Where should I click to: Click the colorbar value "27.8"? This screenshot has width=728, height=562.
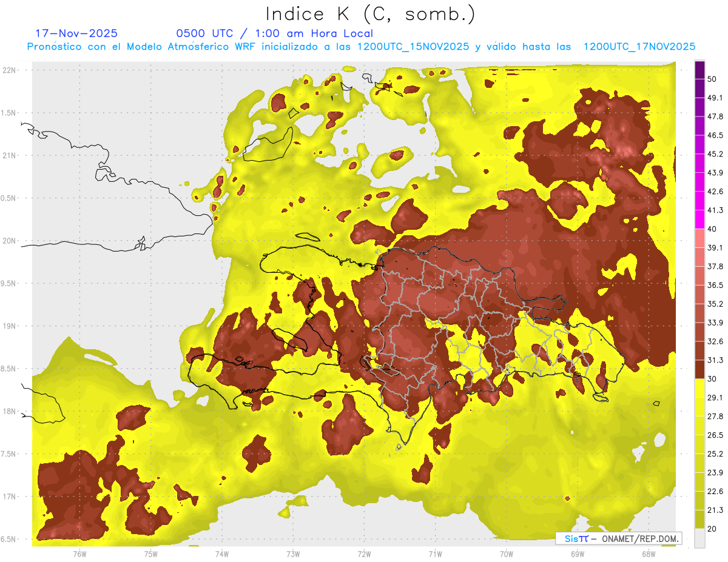tap(715, 416)
